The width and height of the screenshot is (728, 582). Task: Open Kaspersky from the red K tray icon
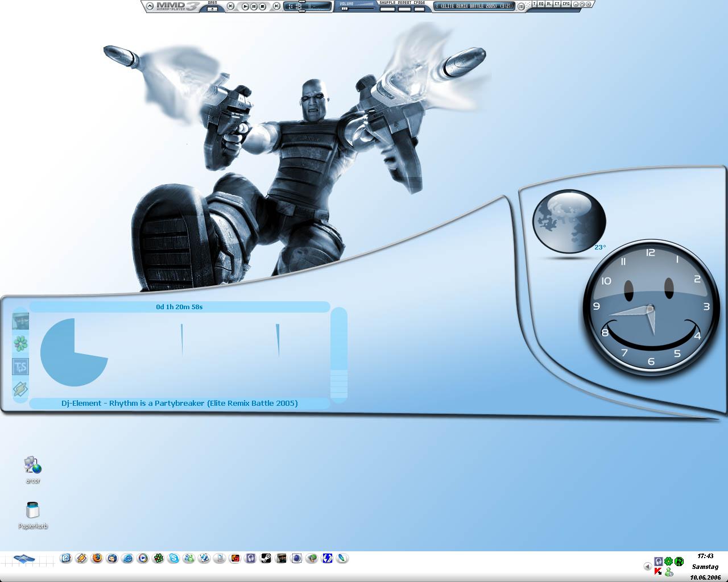[658, 571]
